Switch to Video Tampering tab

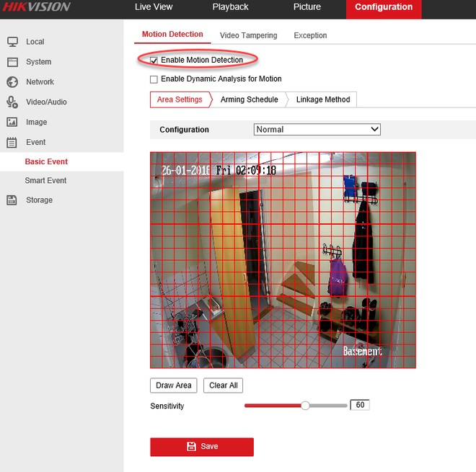coord(249,35)
